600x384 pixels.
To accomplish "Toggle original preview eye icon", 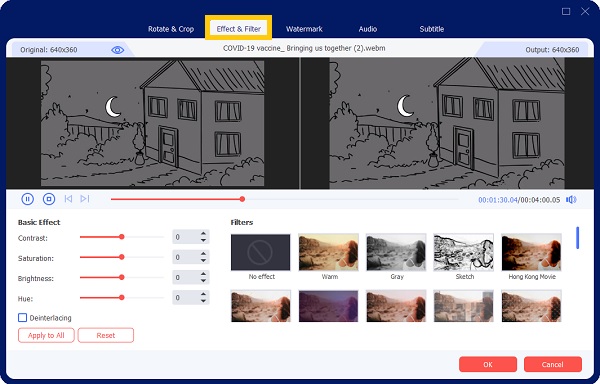I will 117,50.
